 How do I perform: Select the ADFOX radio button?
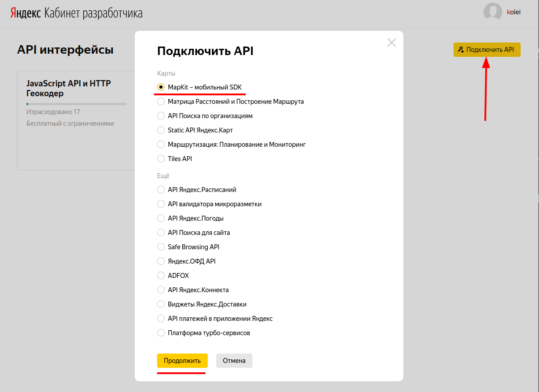pos(161,276)
